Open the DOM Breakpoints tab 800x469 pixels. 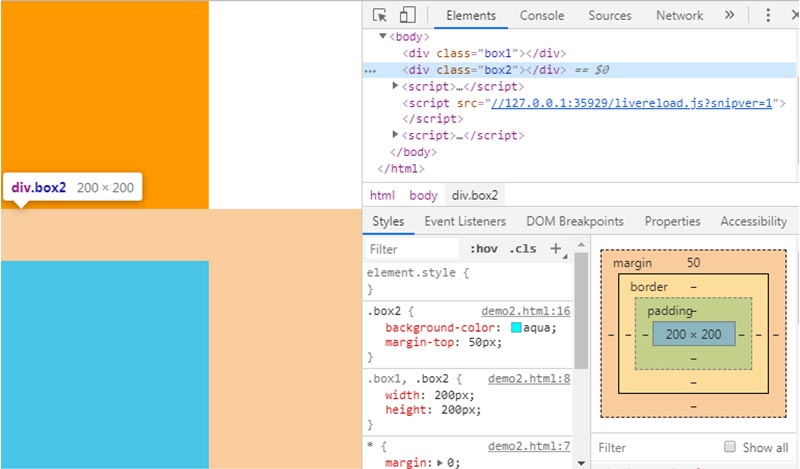click(575, 221)
